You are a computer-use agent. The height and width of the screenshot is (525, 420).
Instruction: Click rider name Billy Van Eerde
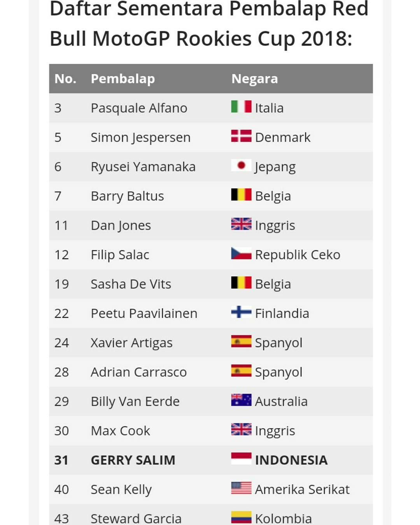tap(135, 402)
